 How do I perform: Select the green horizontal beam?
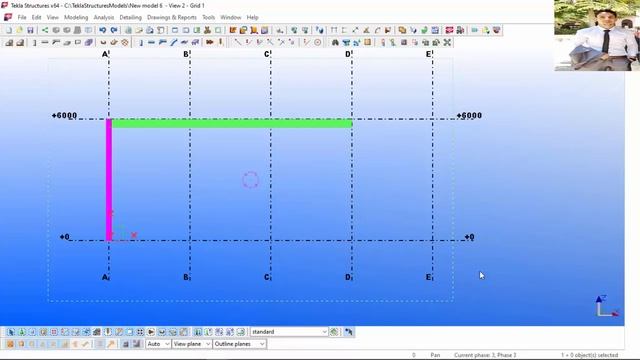coord(232,123)
